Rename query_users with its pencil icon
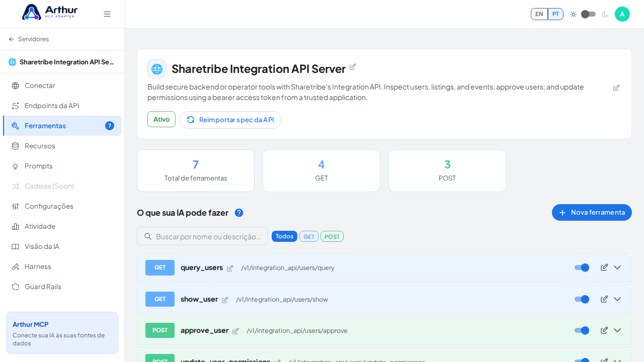644x362 pixels. pos(230,268)
